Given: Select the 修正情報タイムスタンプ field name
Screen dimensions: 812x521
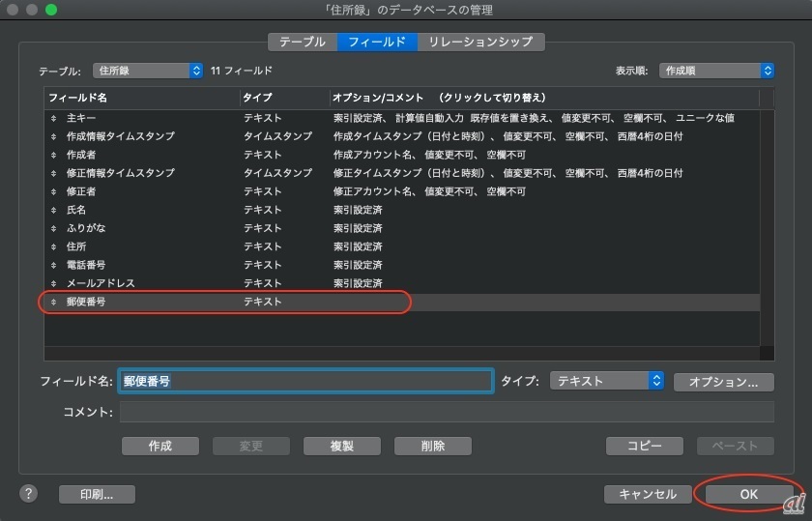Looking at the screenshot, I should click(121, 173).
